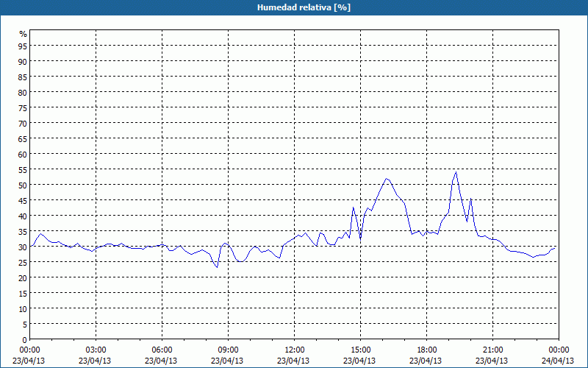This screenshot has width=588, height=368.
Task: Select the 90 label on the Y axis
Action: pyautogui.click(x=23, y=61)
